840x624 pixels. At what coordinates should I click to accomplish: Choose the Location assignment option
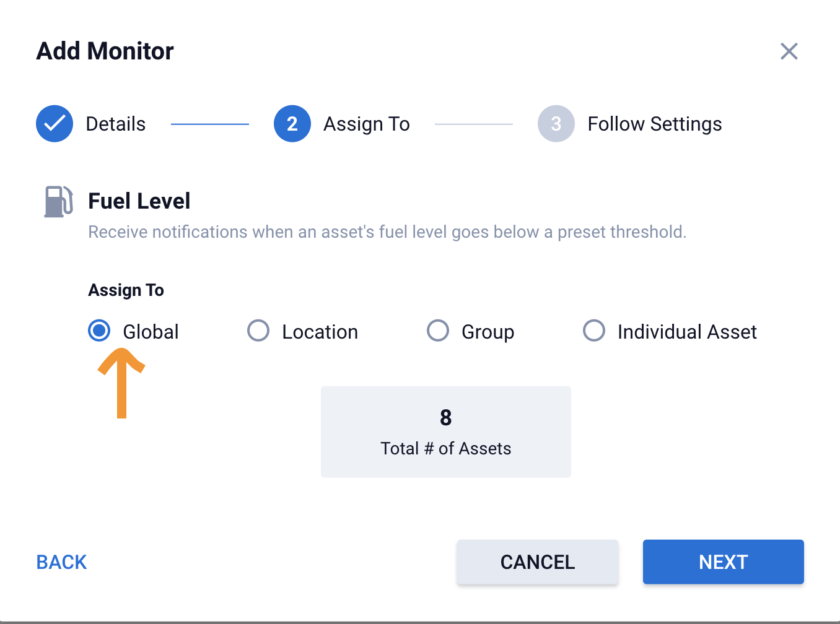(258, 331)
